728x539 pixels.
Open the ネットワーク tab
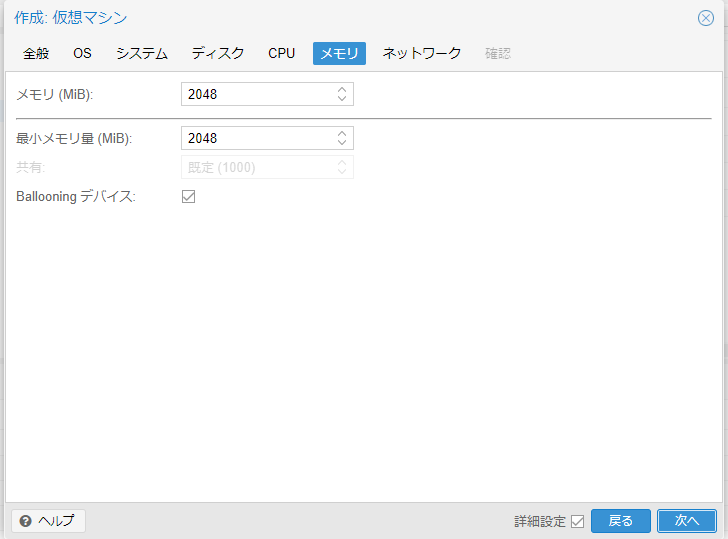(421, 54)
